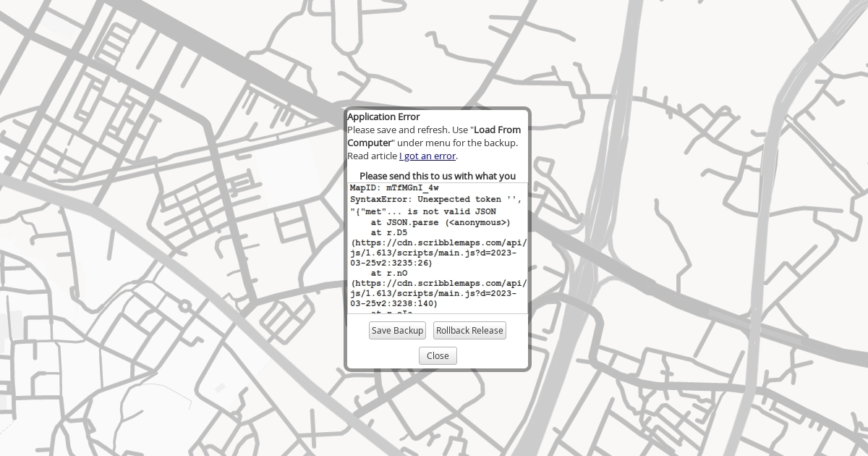
Task: Click the Save Backup button
Action: (397, 330)
